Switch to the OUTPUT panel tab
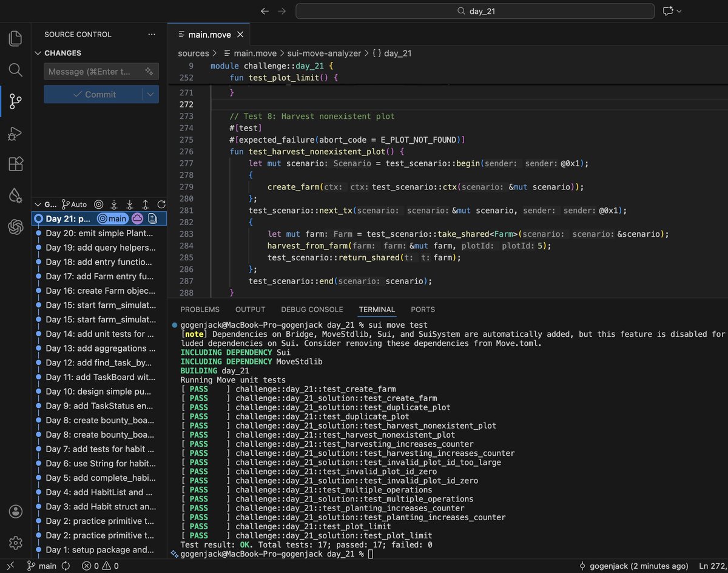 pos(251,310)
